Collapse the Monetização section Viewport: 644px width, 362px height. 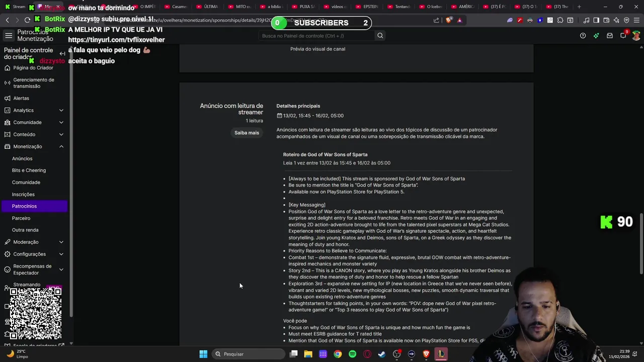(x=34, y=146)
